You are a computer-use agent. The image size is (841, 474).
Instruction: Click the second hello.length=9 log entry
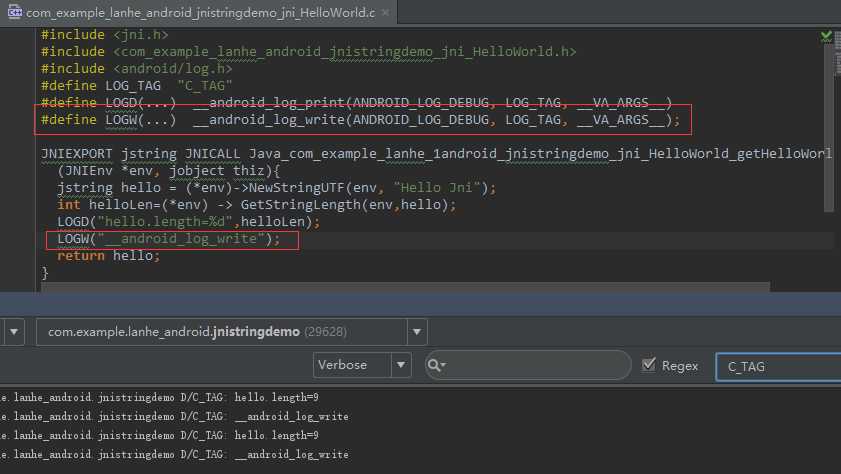[159, 435]
